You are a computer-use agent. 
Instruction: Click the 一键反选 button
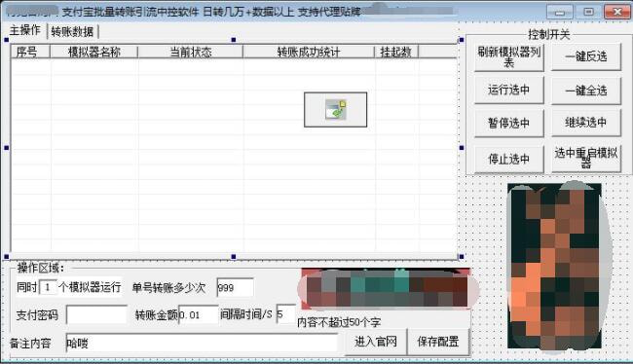[x=585, y=56]
